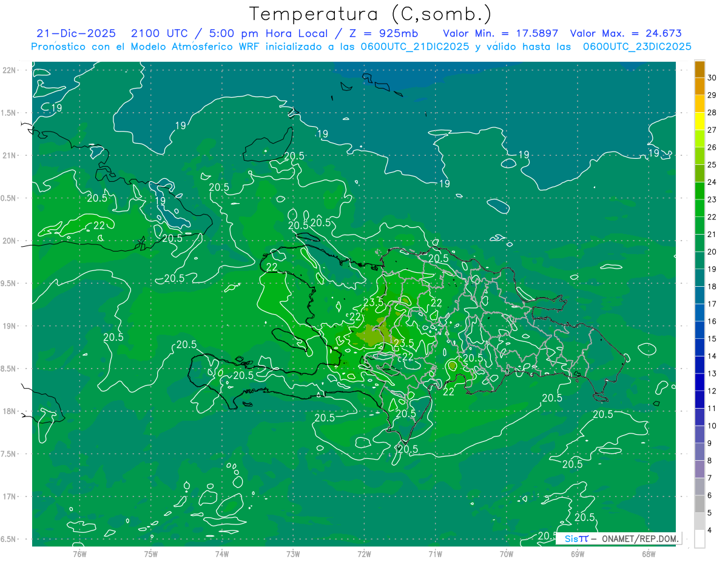The height and width of the screenshot is (562, 728).
Task: Click the '20N' latitude label
Action: tap(8, 241)
